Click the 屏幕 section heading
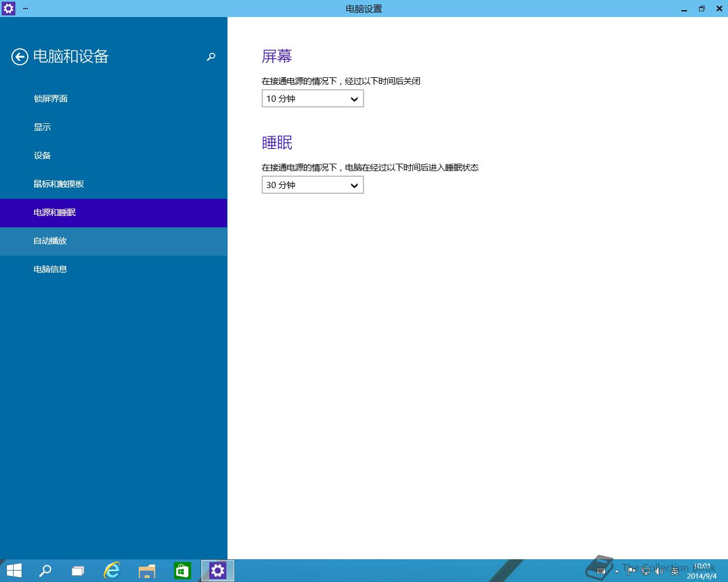This screenshot has width=728, height=582. (x=277, y=56)
